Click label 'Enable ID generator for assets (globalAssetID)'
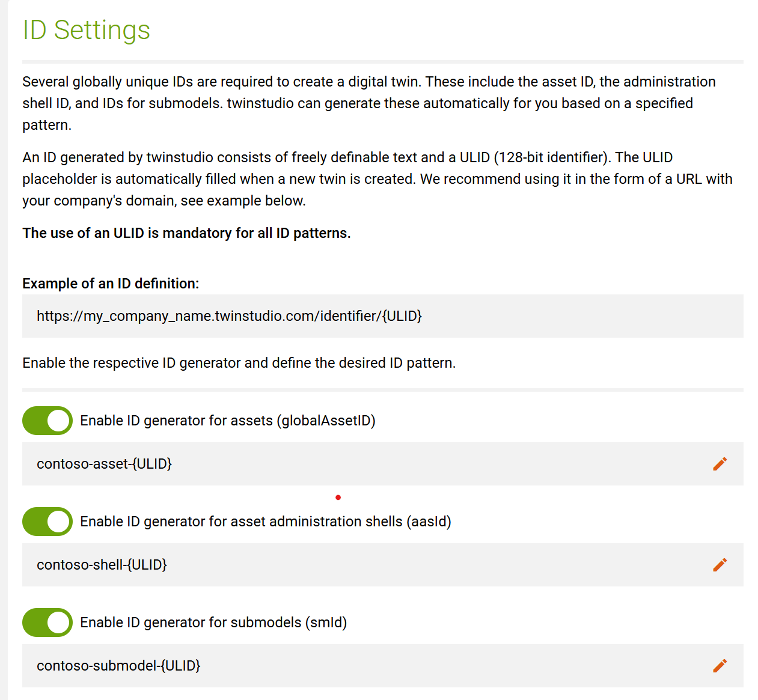The width and height of the screenshot is (758, 700). 228,421
